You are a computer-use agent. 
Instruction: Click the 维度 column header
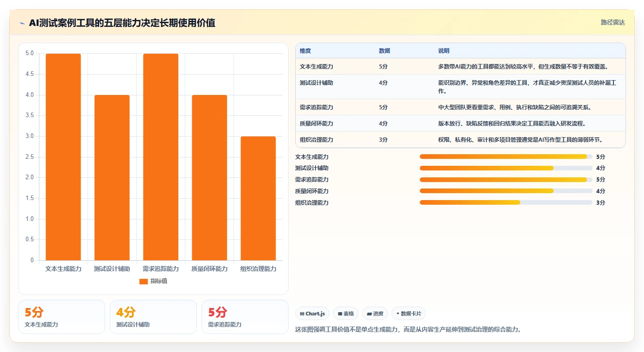tap(305, 51)
